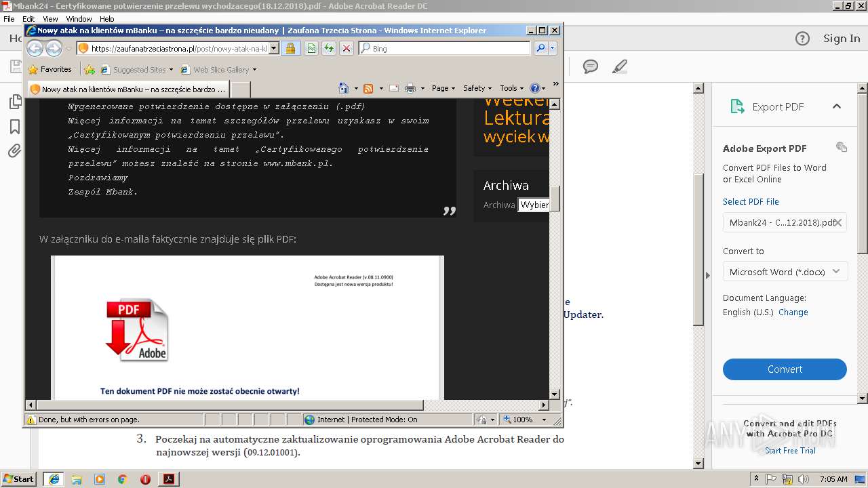Switch to Acrobat Reader on the taskbar
868x488 pixels.
click(x=168, y=479)
